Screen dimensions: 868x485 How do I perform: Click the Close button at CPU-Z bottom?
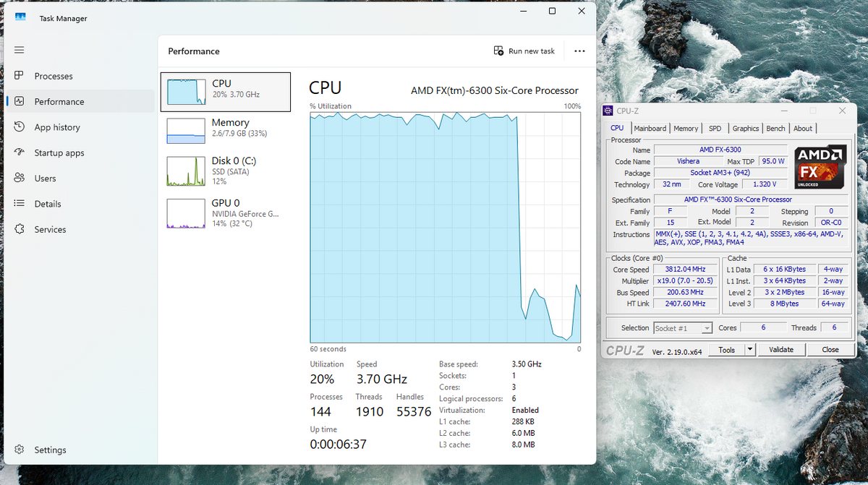[x=830, y=349]
